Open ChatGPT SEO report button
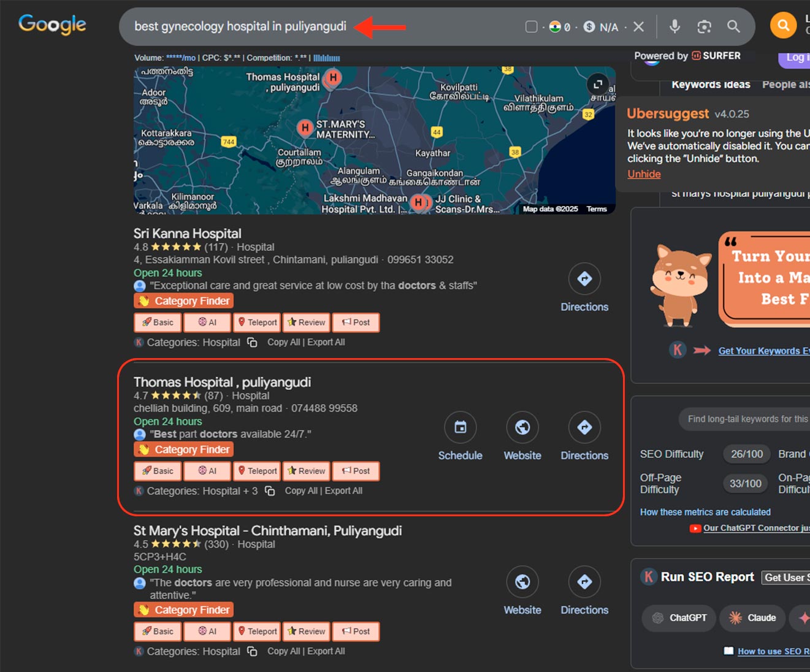The height and width of the screenshot is (672, 810). [x=679, y=618]
